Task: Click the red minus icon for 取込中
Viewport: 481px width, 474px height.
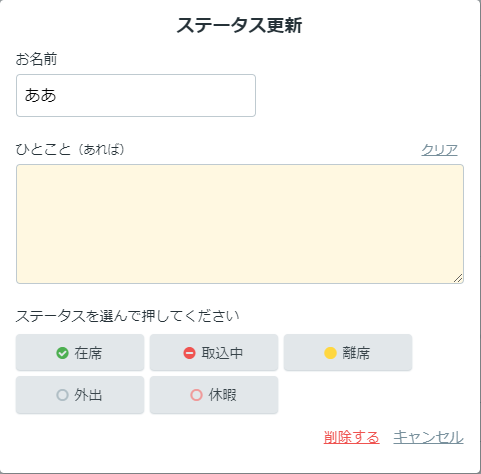Action: (189, 353)
